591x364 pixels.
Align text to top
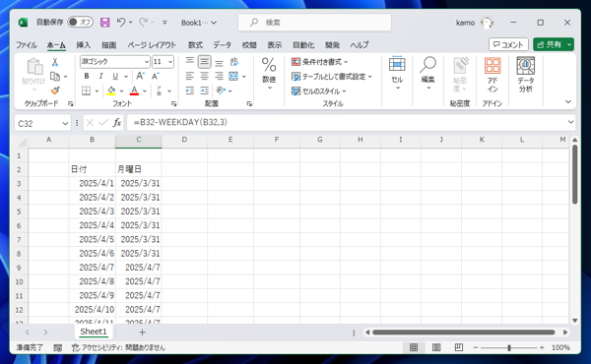pyautogui.click(x=190, y=61)
